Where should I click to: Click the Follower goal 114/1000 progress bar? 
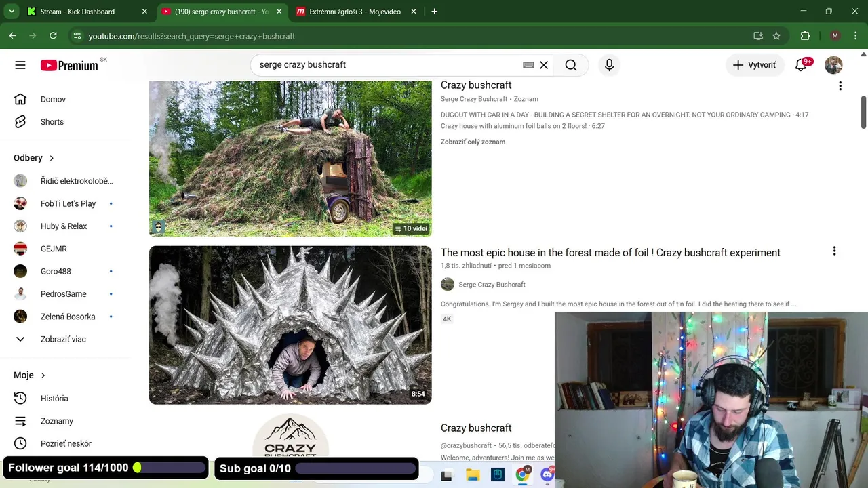pos(170,468)
